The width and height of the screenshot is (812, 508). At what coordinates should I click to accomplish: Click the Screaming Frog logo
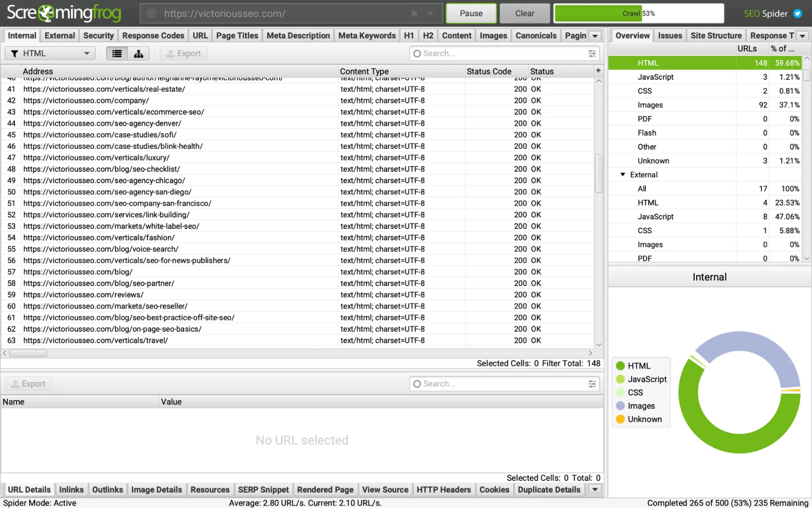[64, 13]
